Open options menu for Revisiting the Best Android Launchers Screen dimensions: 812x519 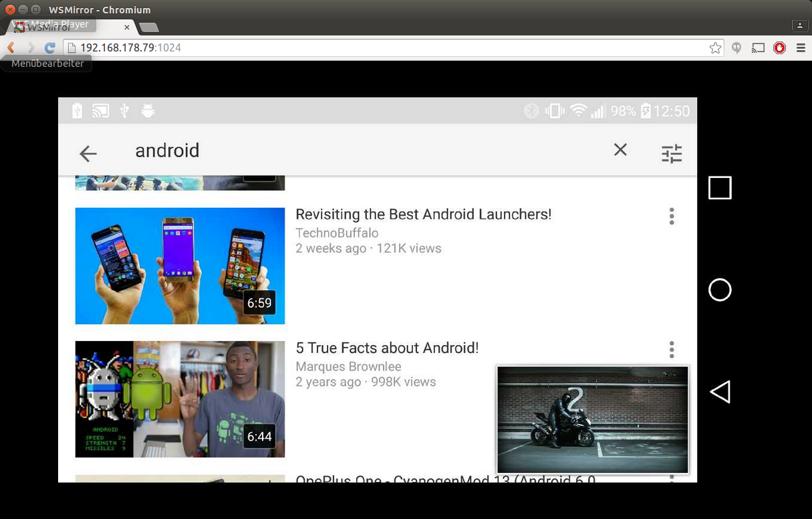click(x=672, y=216)
